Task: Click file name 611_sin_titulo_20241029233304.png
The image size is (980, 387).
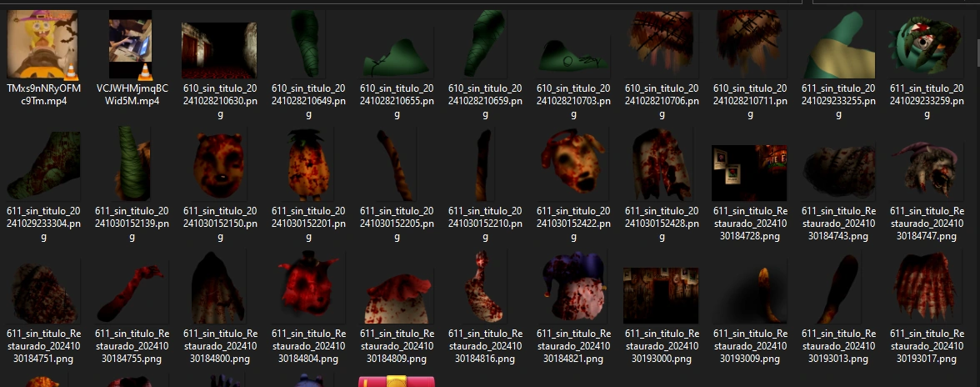Action: [43, 224]
